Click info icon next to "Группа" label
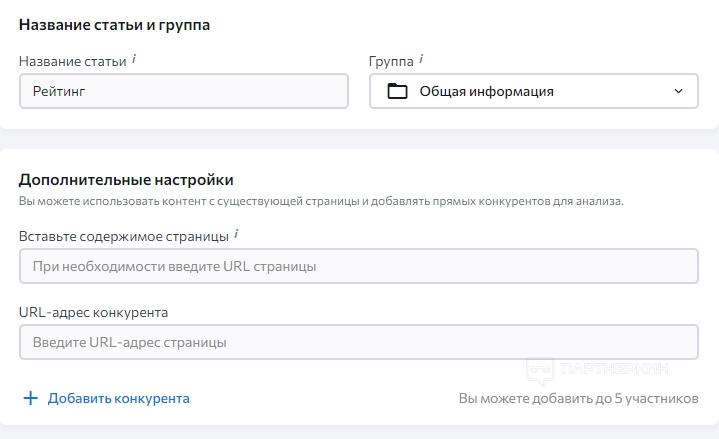The height and width of the screenshot is (439, 719). (421, 59)
